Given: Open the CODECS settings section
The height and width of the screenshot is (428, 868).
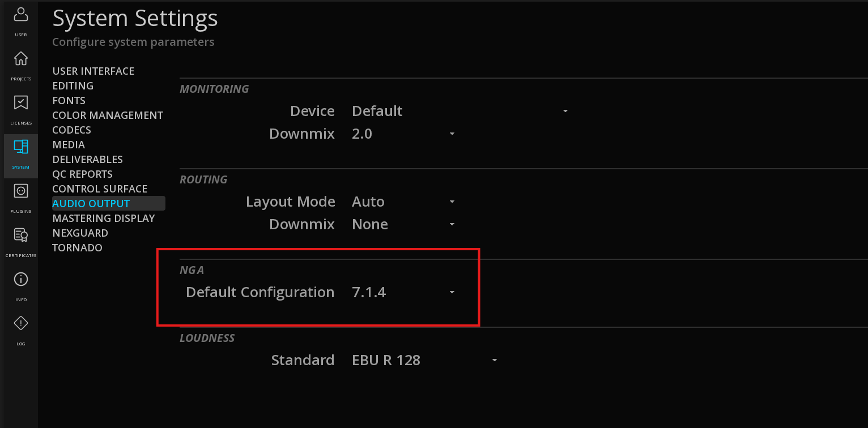Looking at the screenshot, I should (72, 130).
